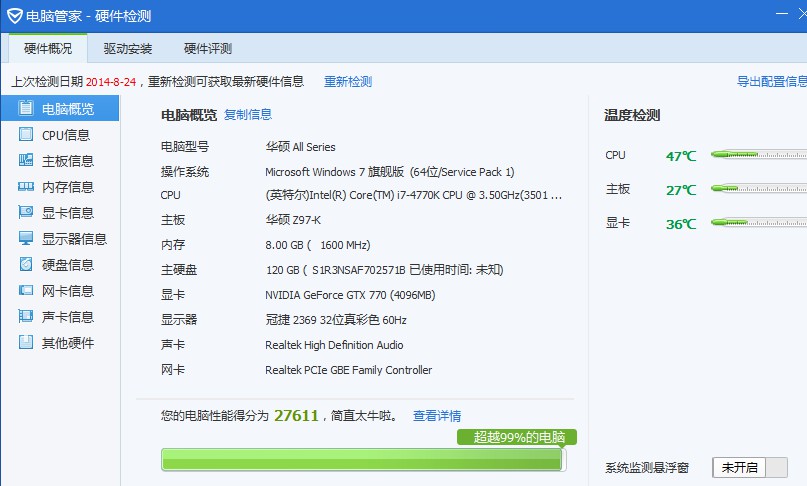Click the 主板信息 motherboard icon
This screenshot has height=486, width=807.
click(26, 160)
